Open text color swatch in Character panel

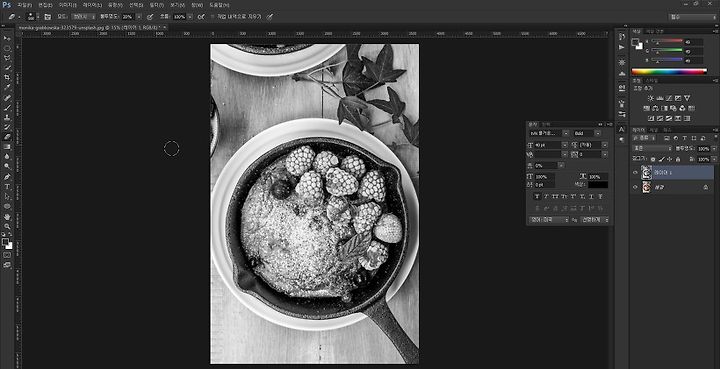tap(598, 184)
